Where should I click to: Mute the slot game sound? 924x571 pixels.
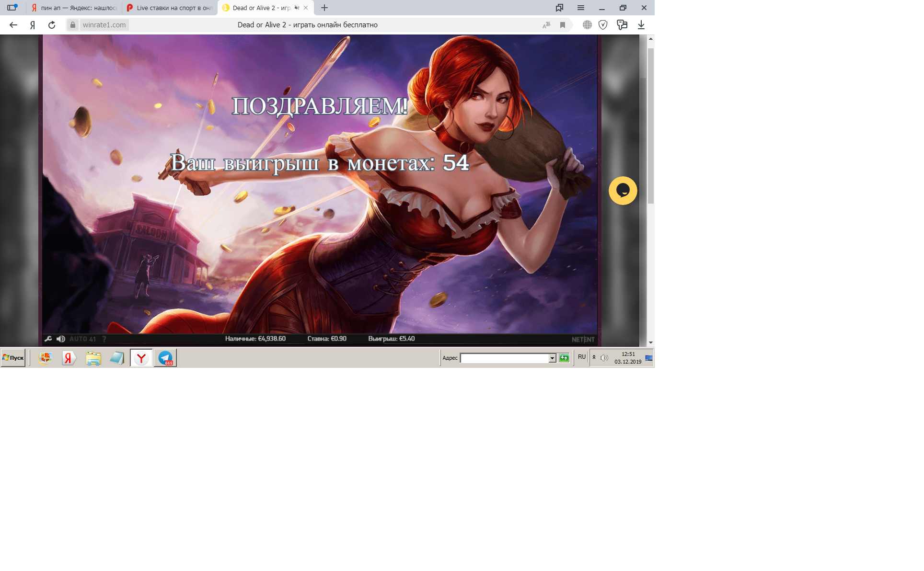pos(61,339)
